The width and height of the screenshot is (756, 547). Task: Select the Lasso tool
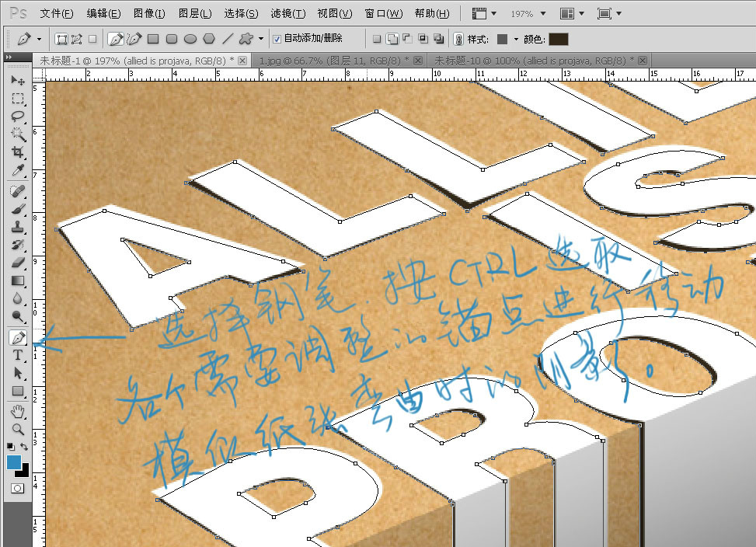(18, 116)
